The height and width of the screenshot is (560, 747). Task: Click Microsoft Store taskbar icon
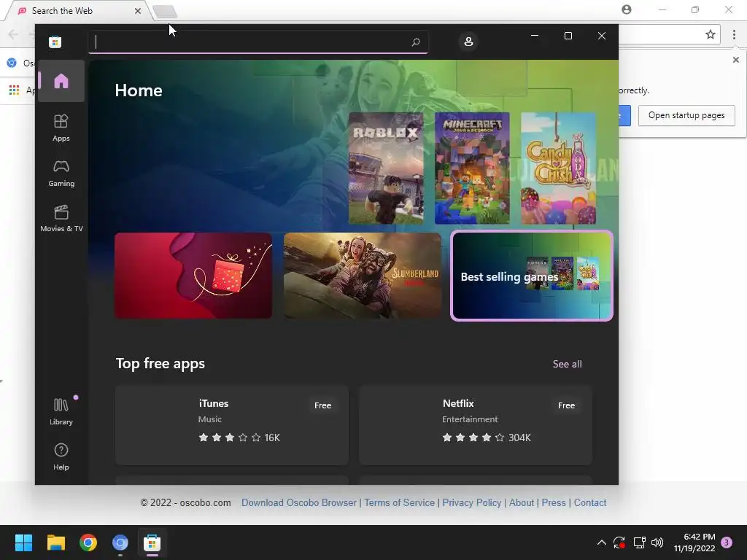[x=152, y=542]
